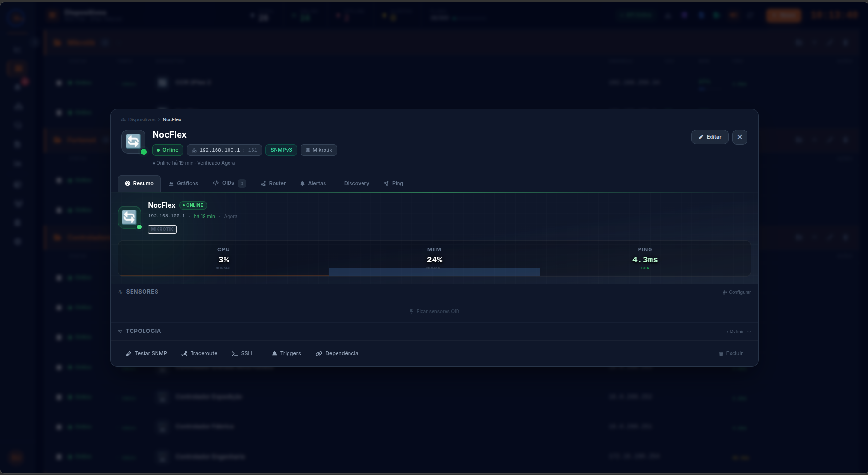This screenshot has height=475, width=868.
Task: Open Triggers bell action
Action: 287,354
